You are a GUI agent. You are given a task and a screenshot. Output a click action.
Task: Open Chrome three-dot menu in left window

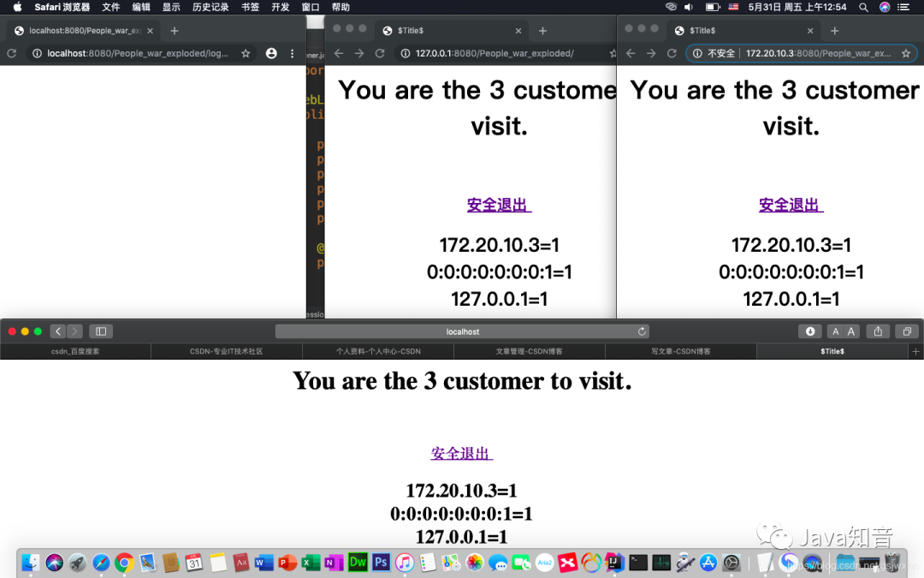click(x=293, y=54)
